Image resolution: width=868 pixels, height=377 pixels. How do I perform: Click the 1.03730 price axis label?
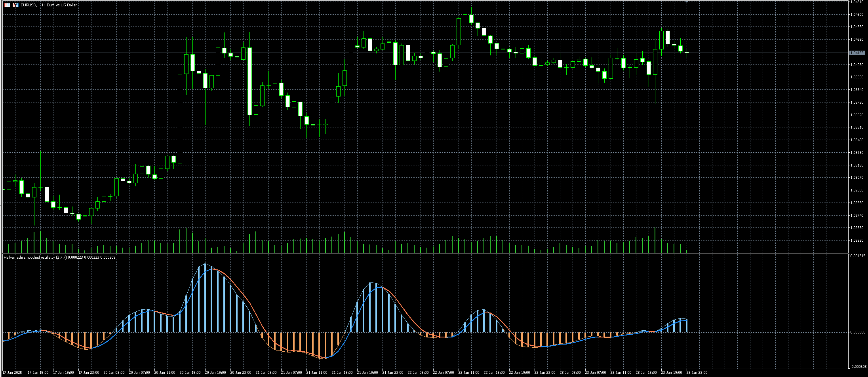(857, 102)
